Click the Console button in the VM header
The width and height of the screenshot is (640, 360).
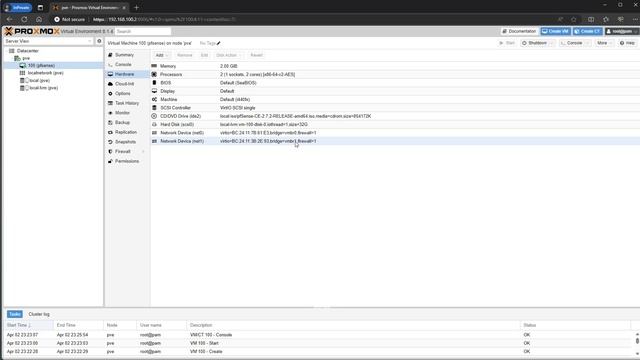[x=571, y=43]
